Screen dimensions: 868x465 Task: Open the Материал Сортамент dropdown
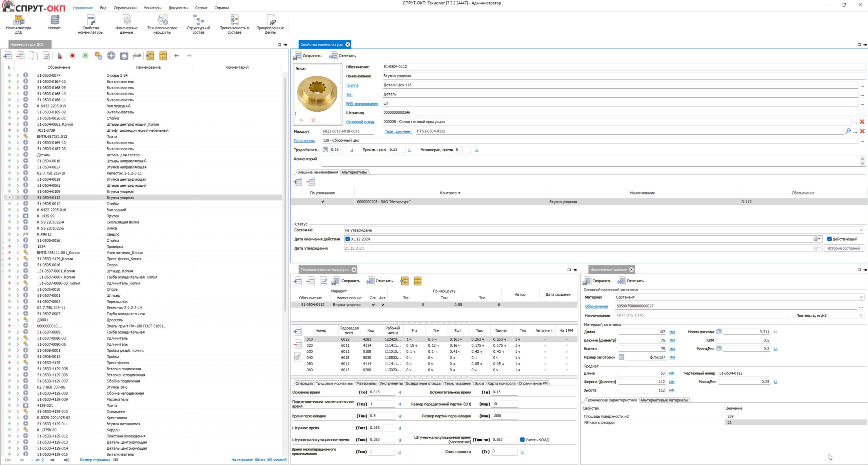pos(861,297)
